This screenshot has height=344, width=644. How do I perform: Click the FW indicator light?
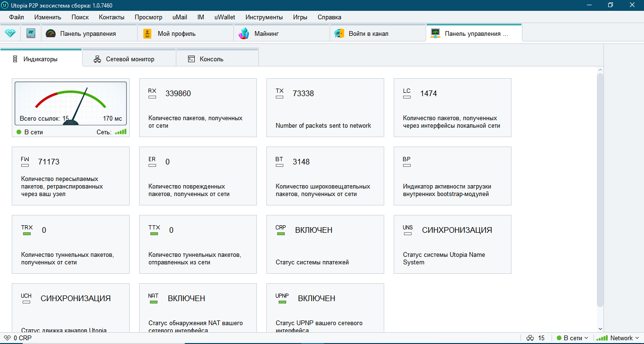click(x=25, y=165)
